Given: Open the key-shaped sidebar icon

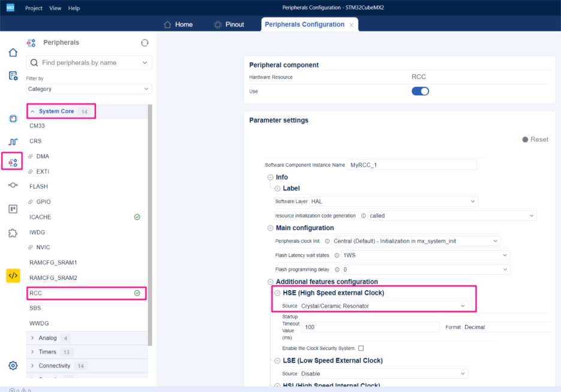Looking at the screenshot, I should [x=13, y=185].
